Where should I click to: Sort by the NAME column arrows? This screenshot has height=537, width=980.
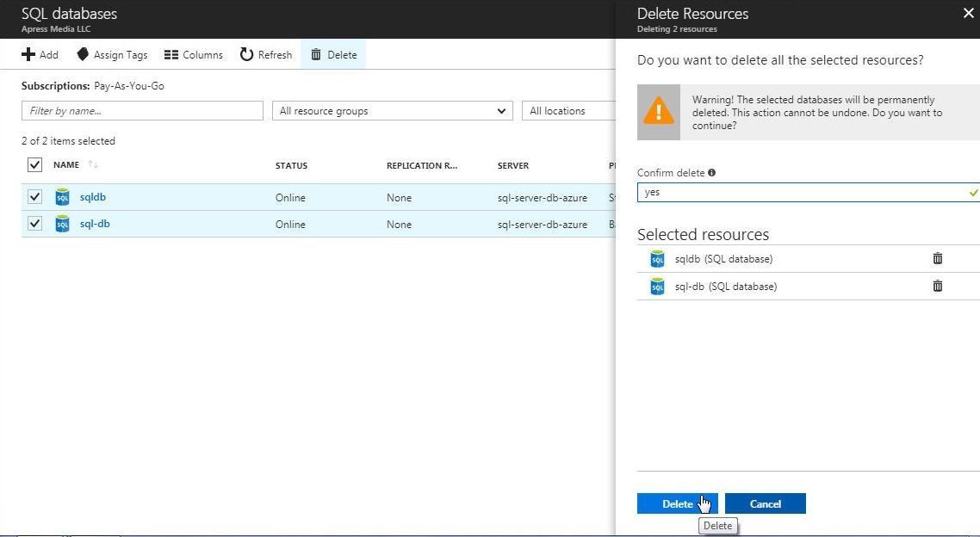click(93, 165)
